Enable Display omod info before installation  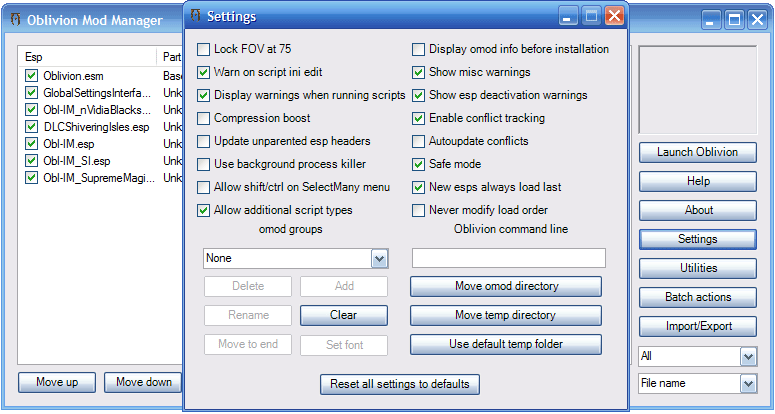(418, 49)
